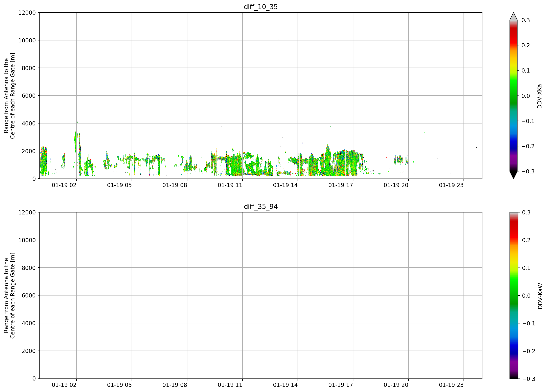Click '01-19 14' x-tick under diff_10_35 plot
The image size is (547, 392).
(285, 185)
